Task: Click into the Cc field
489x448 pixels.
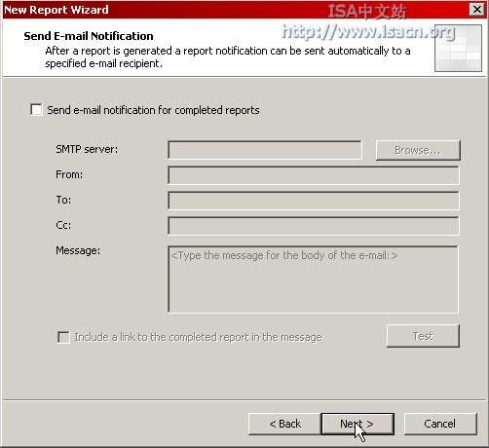Action: 314,226
